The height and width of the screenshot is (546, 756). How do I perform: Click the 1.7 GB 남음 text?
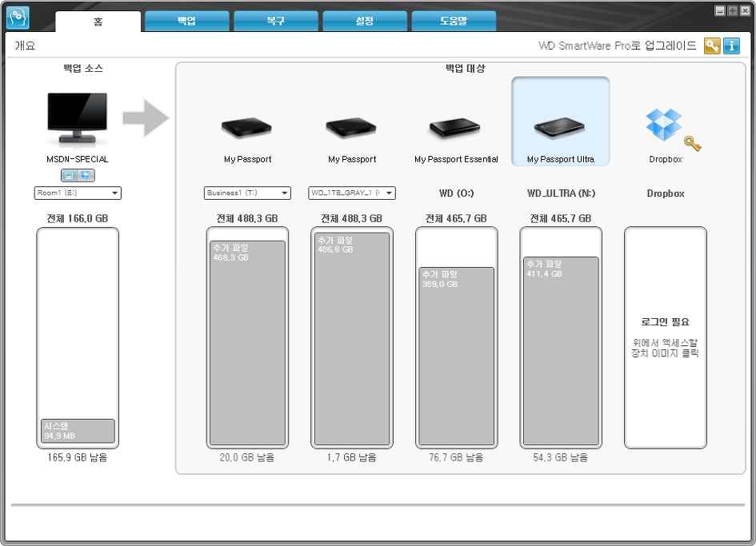pyautogui.click(x=351, y=457)
